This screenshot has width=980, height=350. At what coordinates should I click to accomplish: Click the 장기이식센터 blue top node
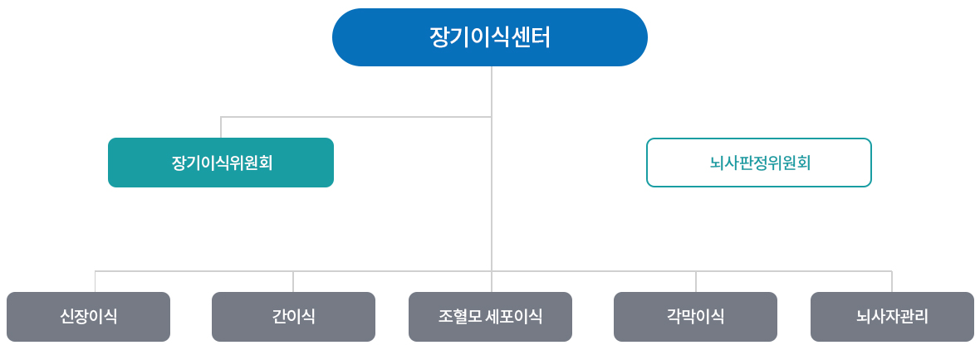pyautogui.click(x=489, y=37)
